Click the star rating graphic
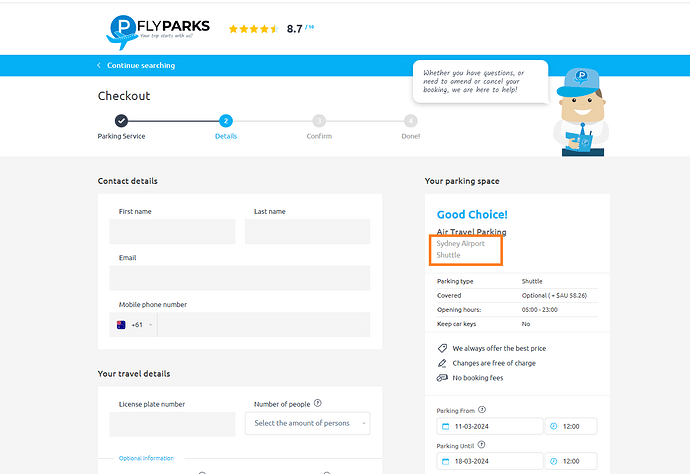 [x=253, y=29]
